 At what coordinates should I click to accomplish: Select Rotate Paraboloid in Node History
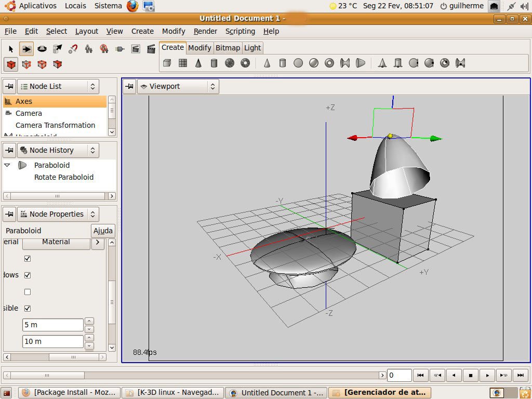64,177
